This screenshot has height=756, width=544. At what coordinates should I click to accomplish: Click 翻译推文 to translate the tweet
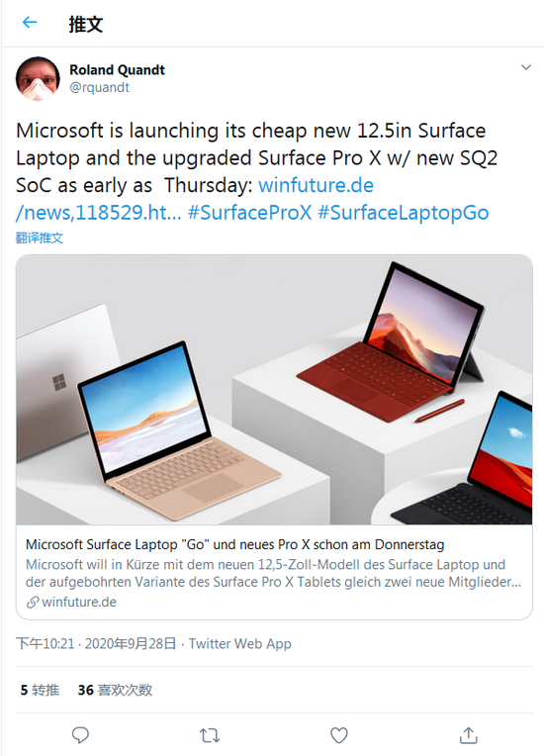point(39,237)
